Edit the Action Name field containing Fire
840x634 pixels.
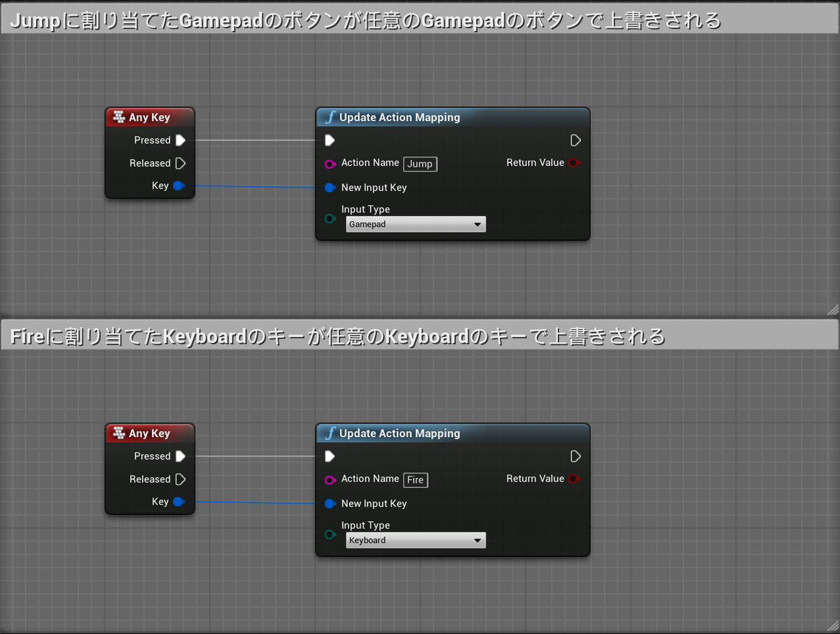click(416, 480)
